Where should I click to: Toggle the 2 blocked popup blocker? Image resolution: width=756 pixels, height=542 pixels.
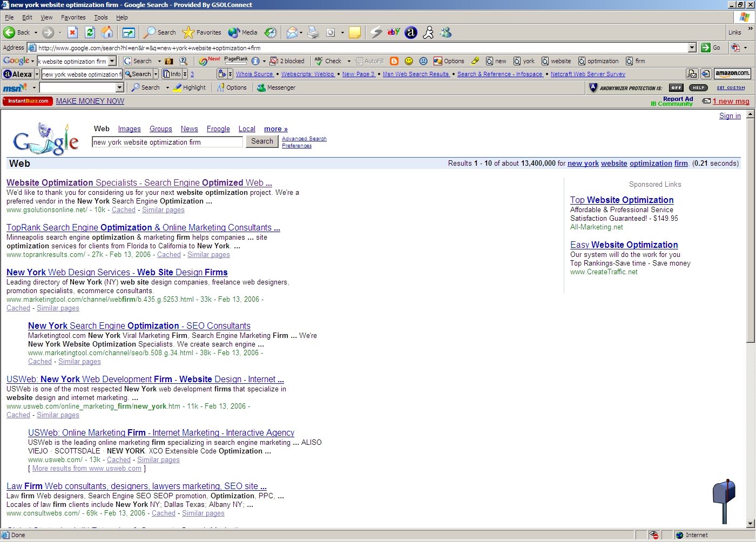point(287,61)
